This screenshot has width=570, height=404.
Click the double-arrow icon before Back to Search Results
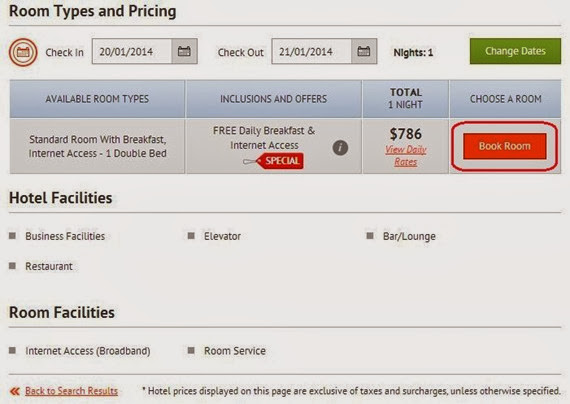15,391
